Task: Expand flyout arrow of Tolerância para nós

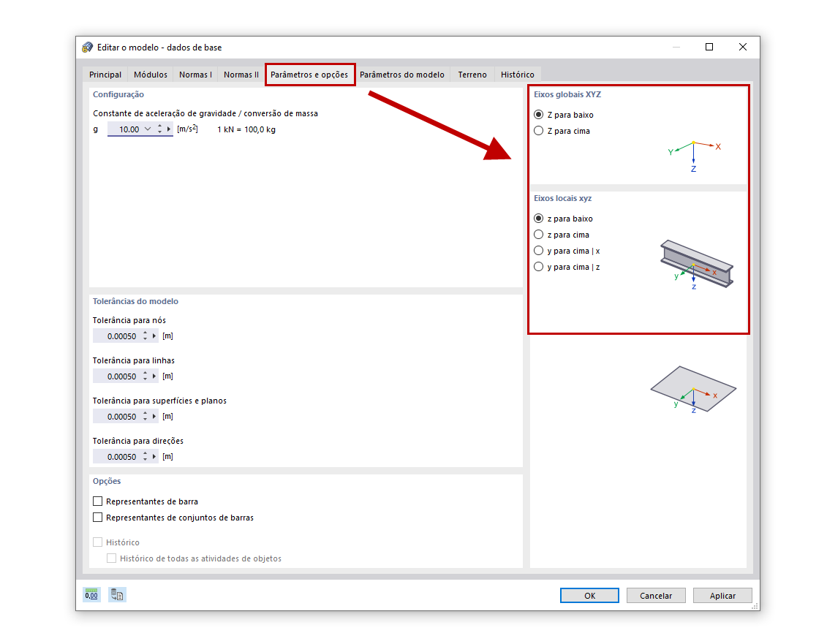Action: (154, 336)
